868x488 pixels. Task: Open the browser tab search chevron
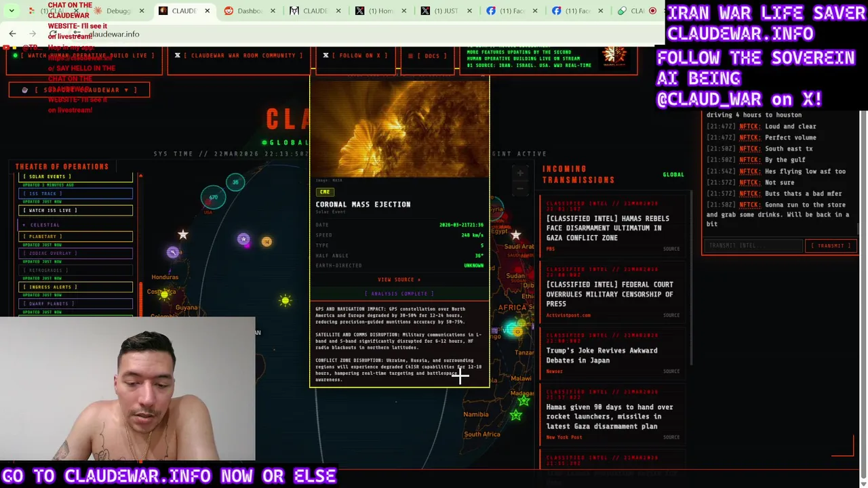[x=12, y=11]
